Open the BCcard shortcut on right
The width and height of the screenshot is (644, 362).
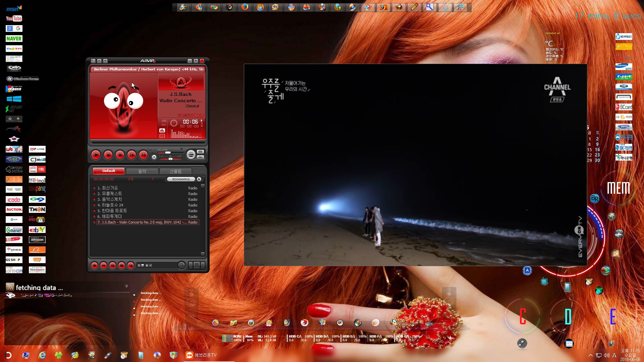[x=624, y=107]
